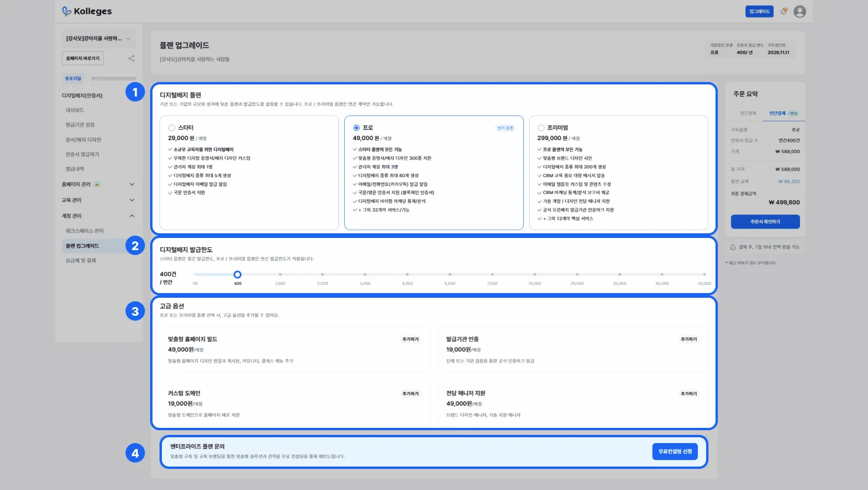Click the share icon in sidebar
868x490 pixels.
point(131,58)
